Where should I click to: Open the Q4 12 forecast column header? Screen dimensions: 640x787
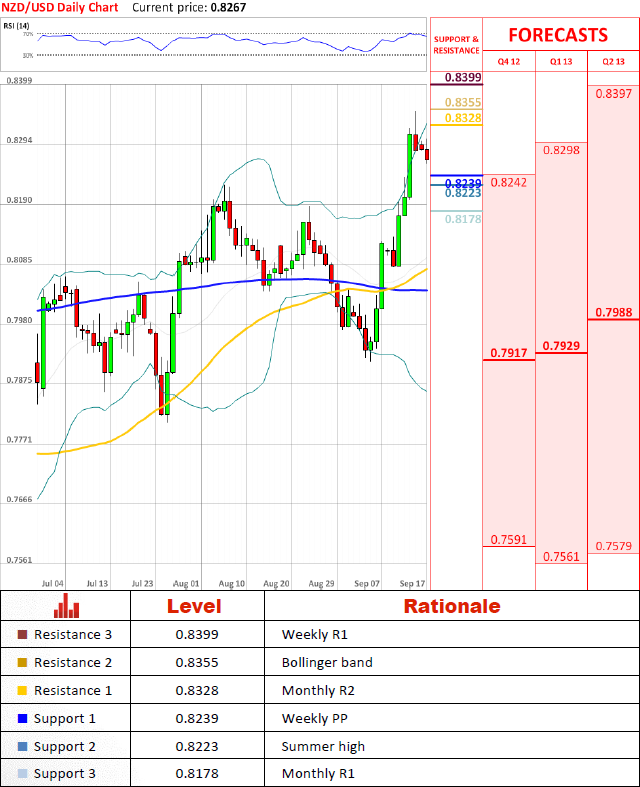508,61
